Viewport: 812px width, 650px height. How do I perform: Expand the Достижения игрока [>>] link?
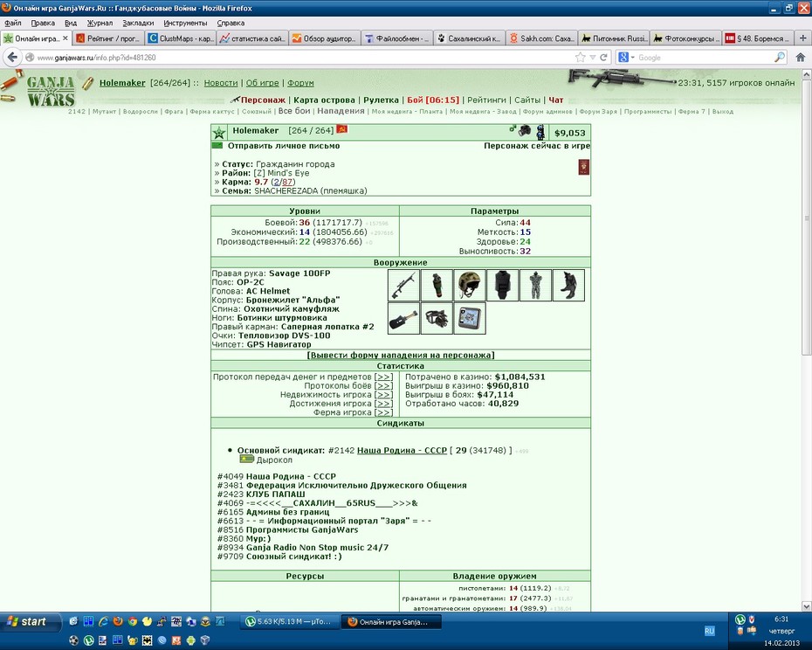click(383, 404)
